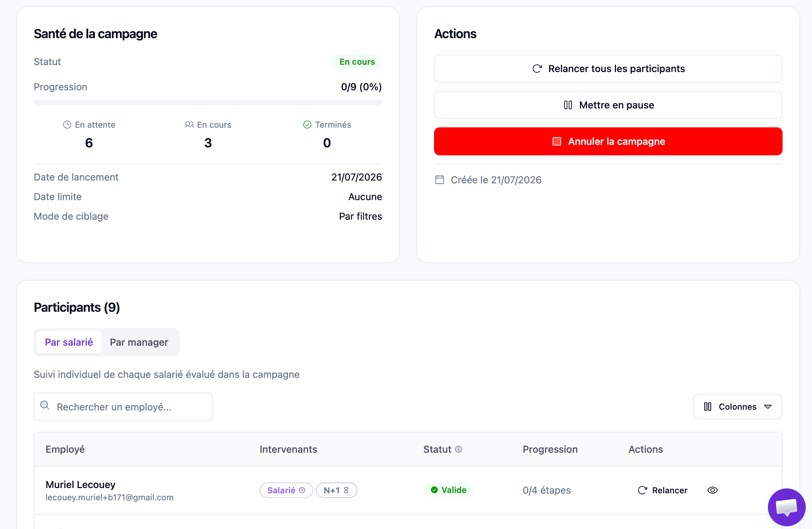Image resolution: width=812 pixels, height=529 pixels.
Task: Click the En attente clock icon
Action: pos(67,125)
